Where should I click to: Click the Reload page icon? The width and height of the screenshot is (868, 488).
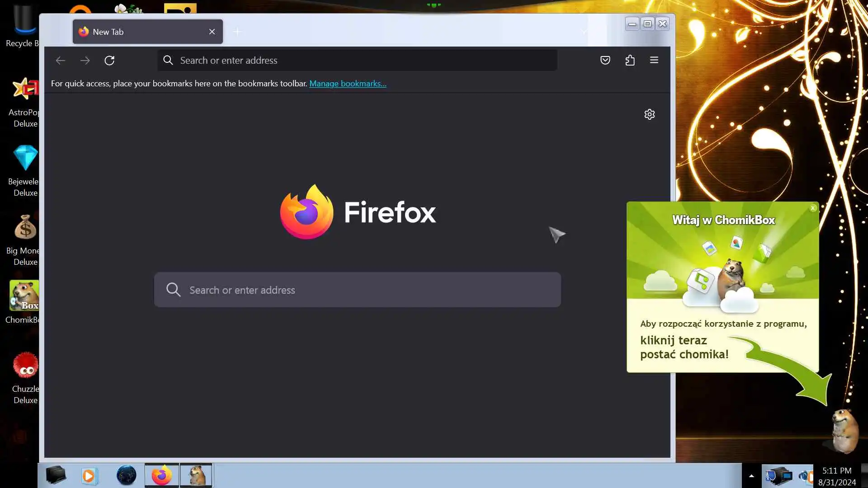click(109, 60)
